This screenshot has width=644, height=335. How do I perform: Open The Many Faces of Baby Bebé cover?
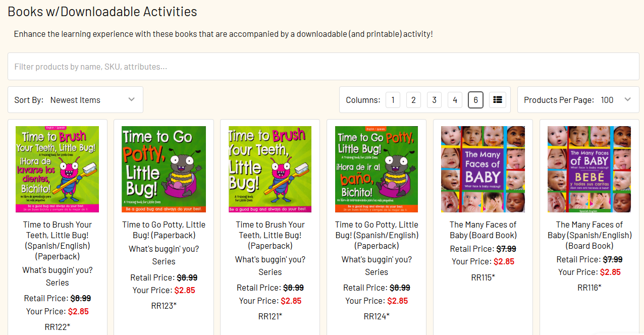point(589,169)
